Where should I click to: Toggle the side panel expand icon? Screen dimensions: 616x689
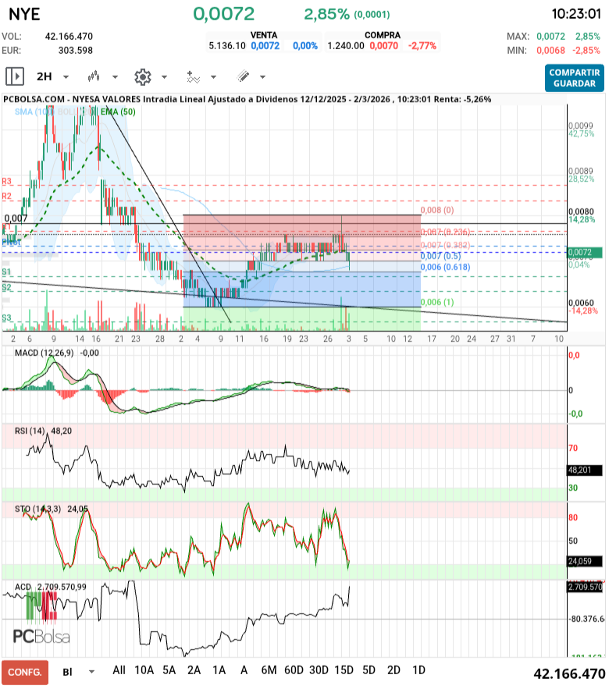(x=15, y=76)
